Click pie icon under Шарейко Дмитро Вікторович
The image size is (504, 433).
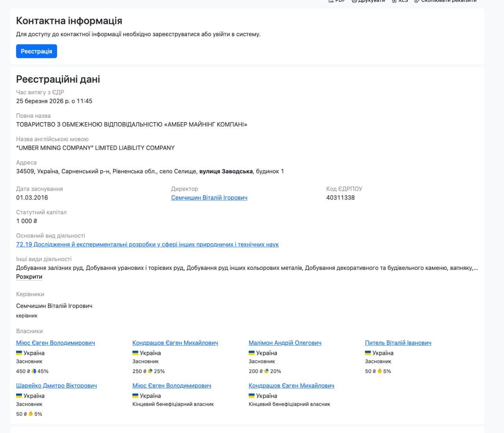(31, 414)
